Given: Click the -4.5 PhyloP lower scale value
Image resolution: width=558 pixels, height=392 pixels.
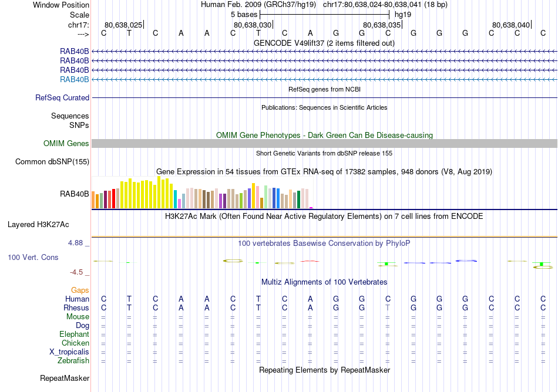Looking at the screenshot, I should 76,272.
